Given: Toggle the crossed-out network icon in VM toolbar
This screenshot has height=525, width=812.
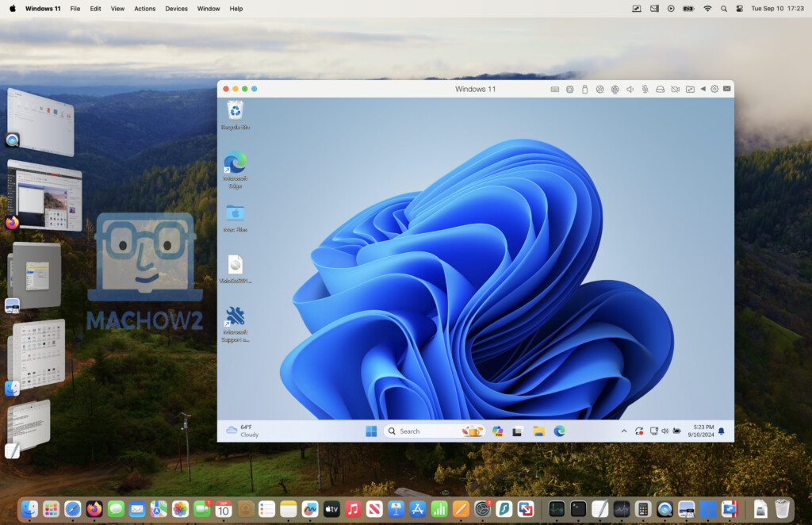Looking at the screenshot, I should tap(599, 89).
